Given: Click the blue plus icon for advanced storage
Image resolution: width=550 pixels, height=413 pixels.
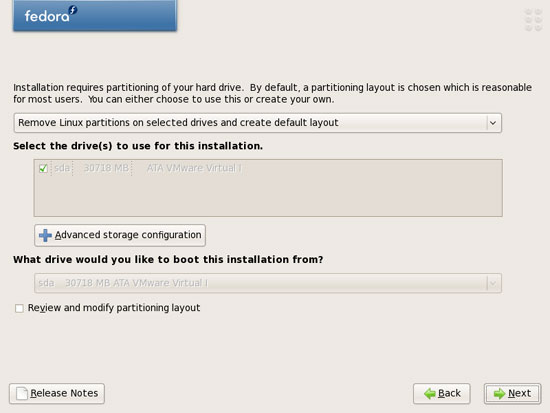Looking at the screenshot, I should click(x=45, y=235).
